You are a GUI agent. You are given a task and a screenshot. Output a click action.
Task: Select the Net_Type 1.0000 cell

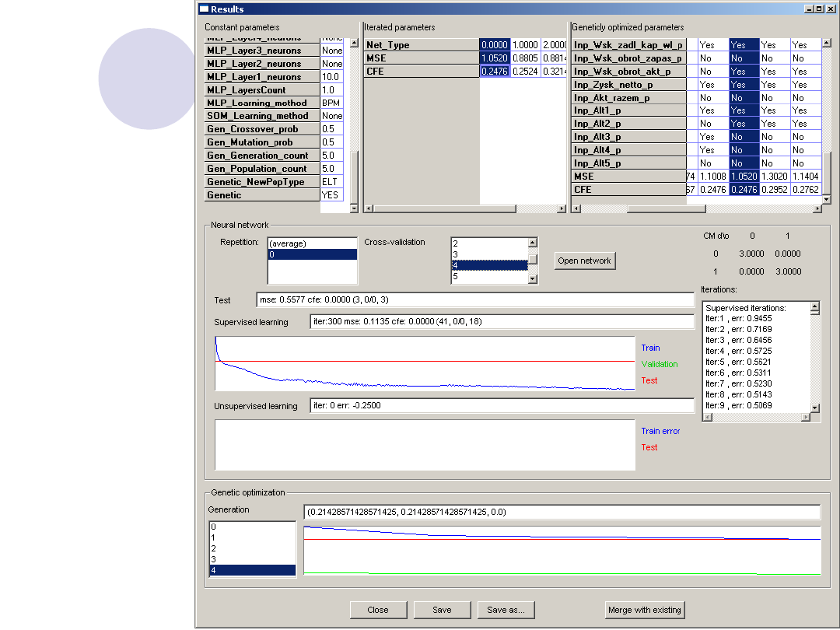pyautogui.click(x=525, y=45)
